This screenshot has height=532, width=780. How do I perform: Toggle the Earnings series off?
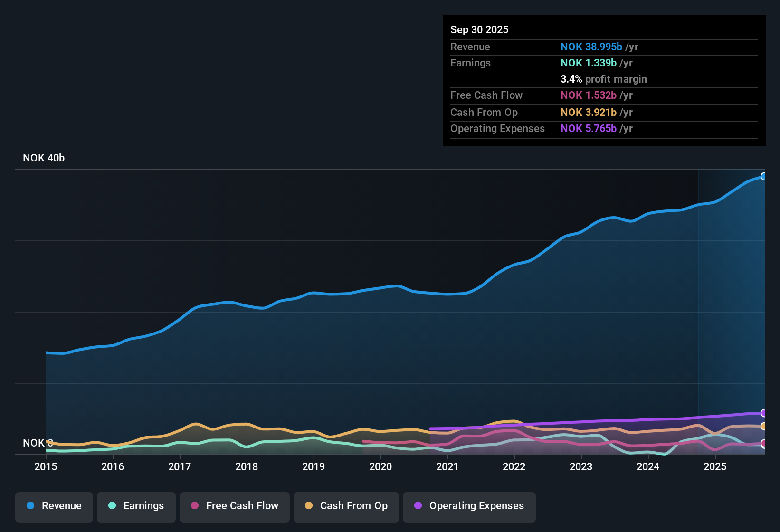[x=136, y=506]
